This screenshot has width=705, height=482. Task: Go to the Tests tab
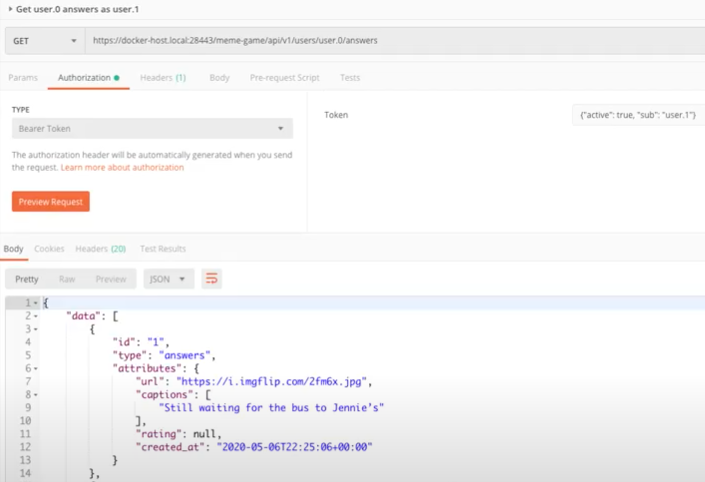350,77
